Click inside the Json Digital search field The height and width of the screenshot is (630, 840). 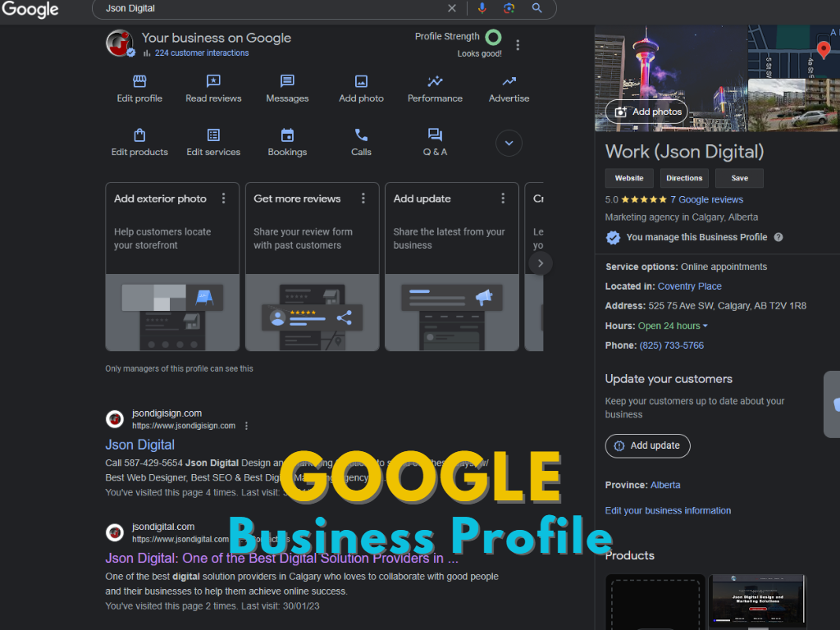point(246,8)
